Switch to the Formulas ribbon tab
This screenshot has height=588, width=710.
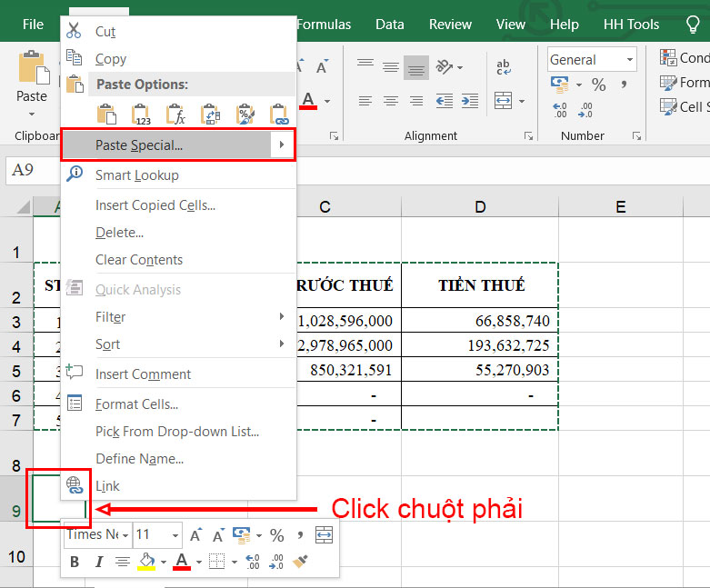click(x=324, y=25)
